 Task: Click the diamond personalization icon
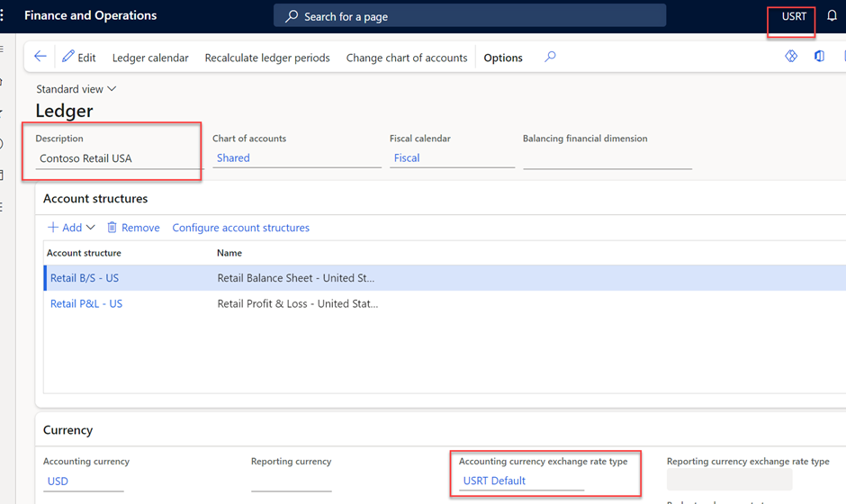[x=791, y=56]
